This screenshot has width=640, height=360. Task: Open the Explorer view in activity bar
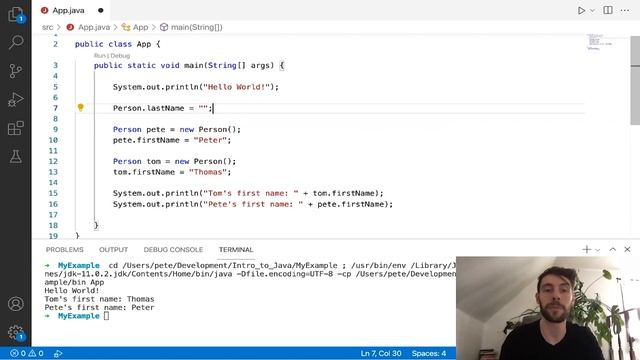[16, 15]
